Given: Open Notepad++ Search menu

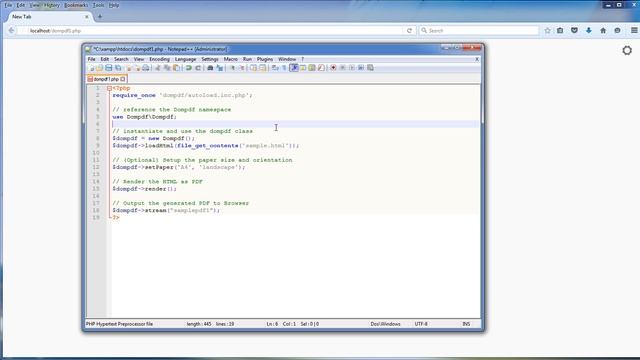Looking at the screenshot, I should [121, 59].
